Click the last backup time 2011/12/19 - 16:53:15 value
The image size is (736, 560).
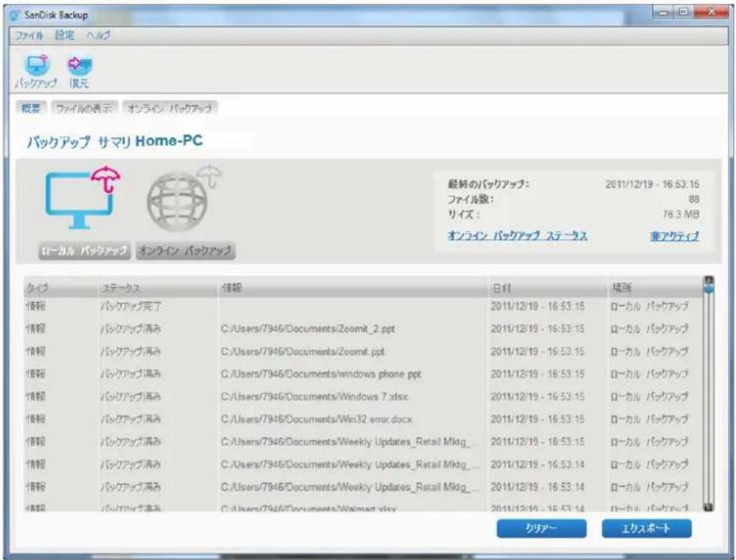pos(652,184)
